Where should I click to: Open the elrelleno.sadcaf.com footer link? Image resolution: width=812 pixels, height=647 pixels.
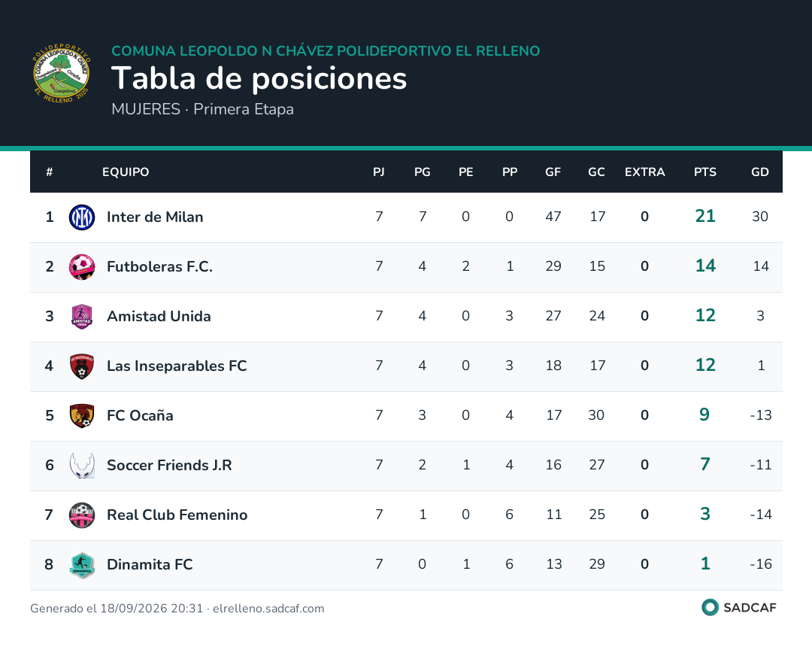pos(268,609)
